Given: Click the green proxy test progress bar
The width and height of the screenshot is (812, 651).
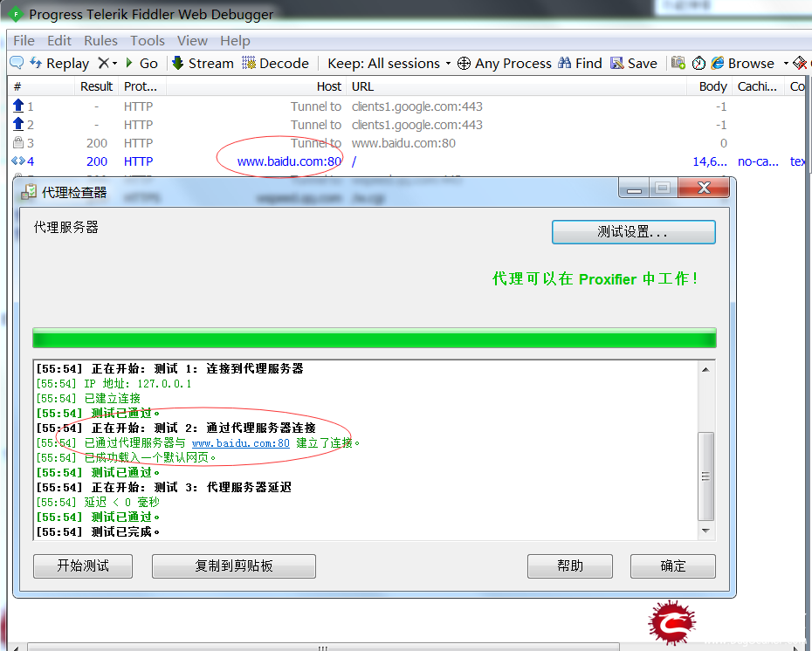Looking at the screenshot, I should click(x=375, y=338).
